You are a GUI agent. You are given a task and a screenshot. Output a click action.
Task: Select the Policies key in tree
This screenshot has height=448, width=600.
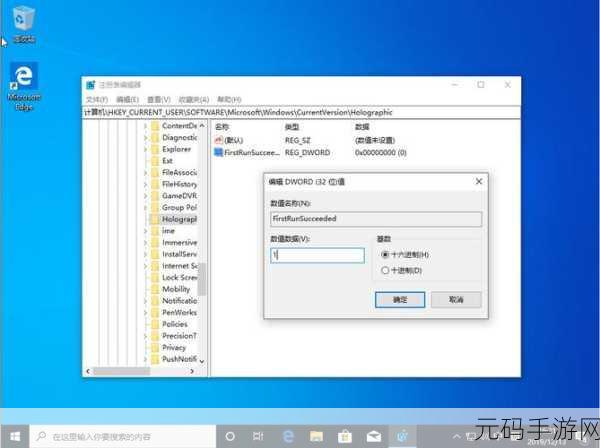coord(175,324)
